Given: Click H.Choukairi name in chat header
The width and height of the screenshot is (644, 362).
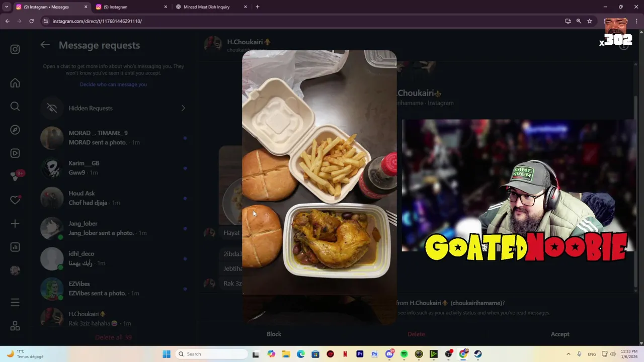Looking at the screenshot, I should coord(249,42).
